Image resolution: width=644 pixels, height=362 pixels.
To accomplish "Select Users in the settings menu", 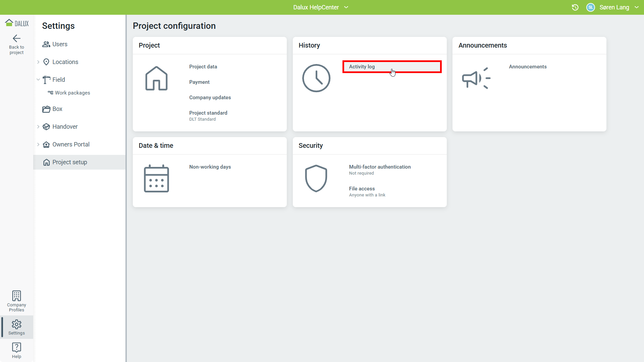I will click(x=60, y=44).
